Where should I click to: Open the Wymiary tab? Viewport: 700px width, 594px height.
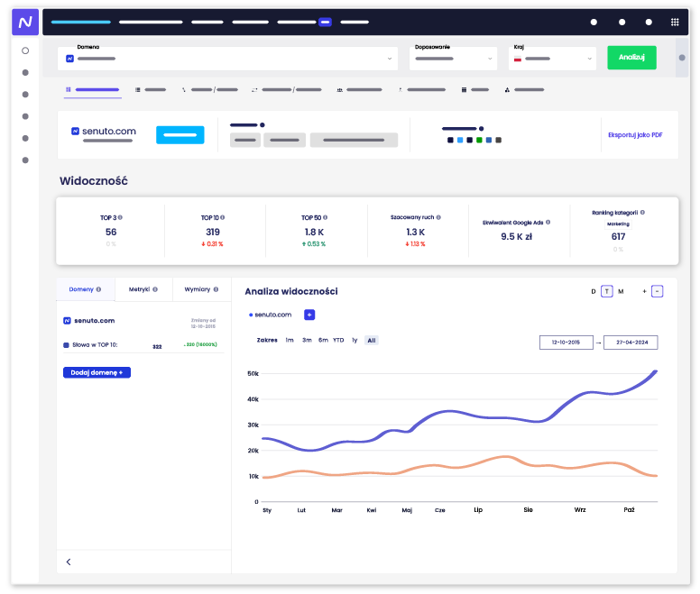(201, 289)
